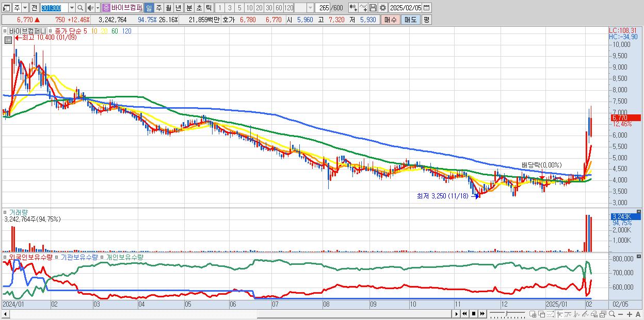644x320 pixels.
Task: Click the add-grid pane icon at bottom
Action: (x=533, y=314)
